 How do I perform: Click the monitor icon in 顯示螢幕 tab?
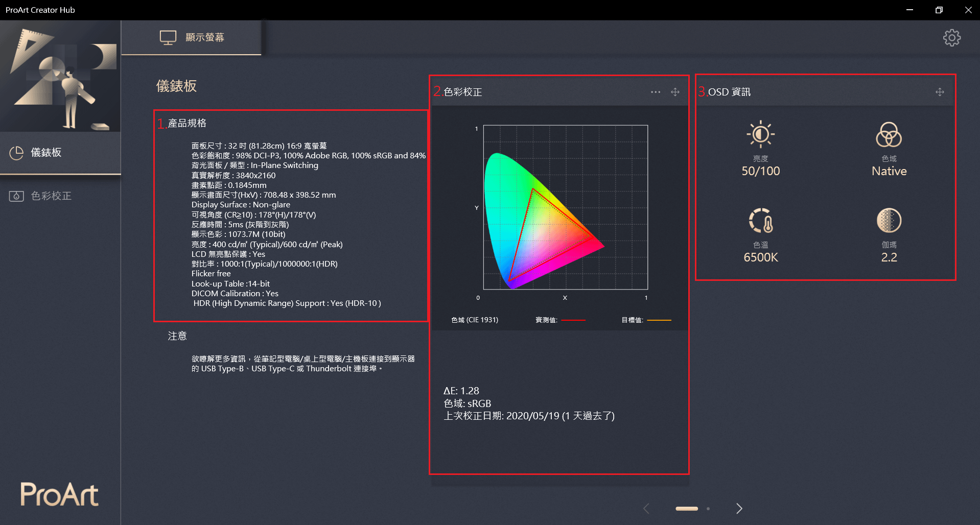pyautogui.click(x=168, y=37)
